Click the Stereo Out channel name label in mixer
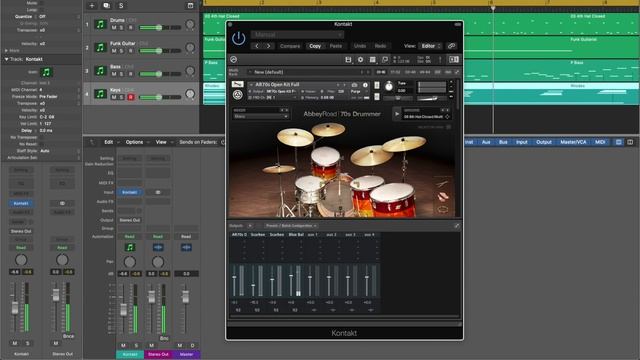 (158, 354)
